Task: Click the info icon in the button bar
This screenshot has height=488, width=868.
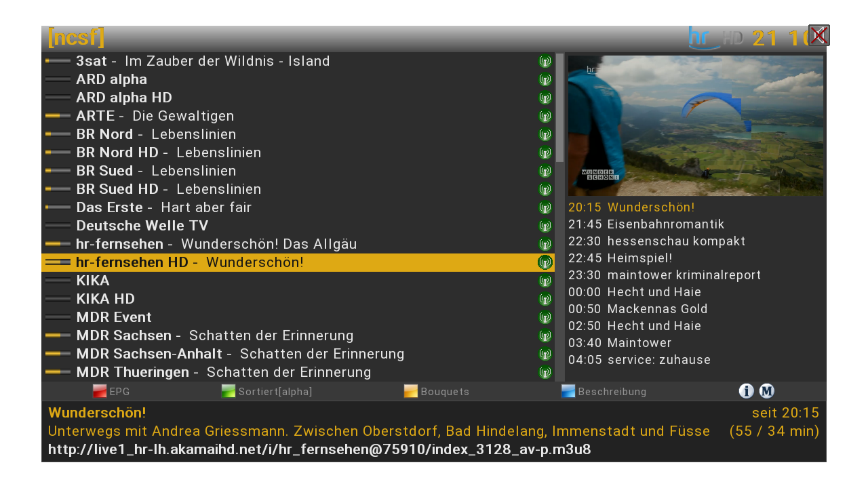Action: [x=746, y=391]
